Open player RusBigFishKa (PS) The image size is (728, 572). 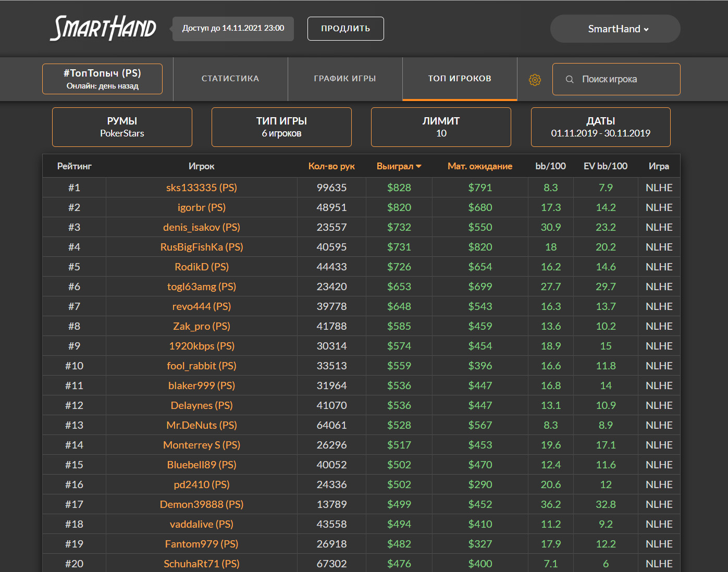(202, 247)
